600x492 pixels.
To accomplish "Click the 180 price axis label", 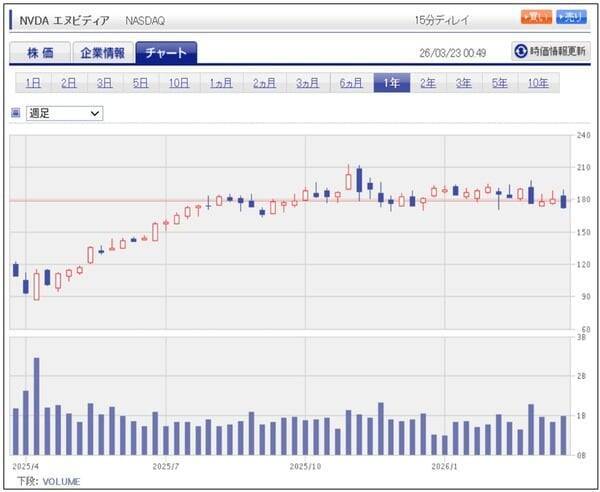I will click(x=583, y=200).
